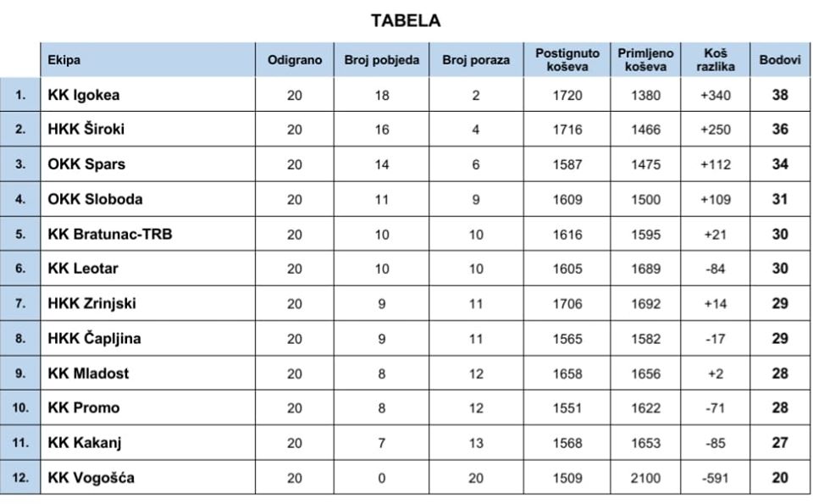
Task: Select the Broj poraza header
Action: [x=476, y=59]
